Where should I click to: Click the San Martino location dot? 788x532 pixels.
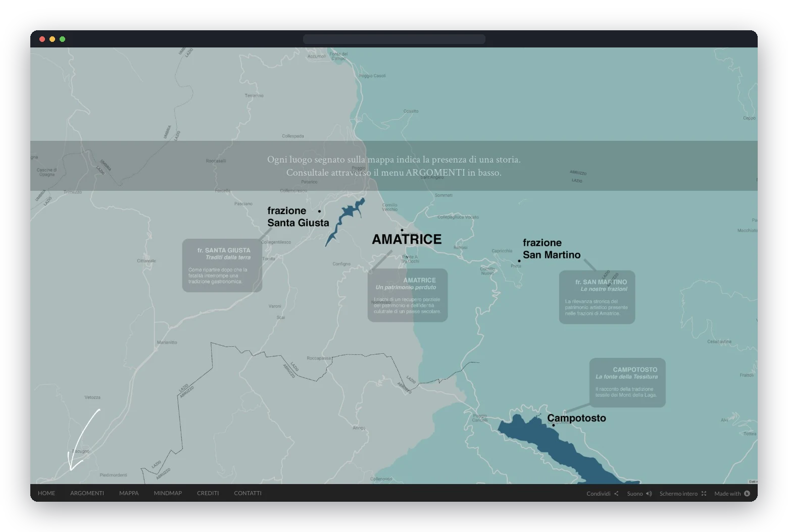(x=519, y=261)
